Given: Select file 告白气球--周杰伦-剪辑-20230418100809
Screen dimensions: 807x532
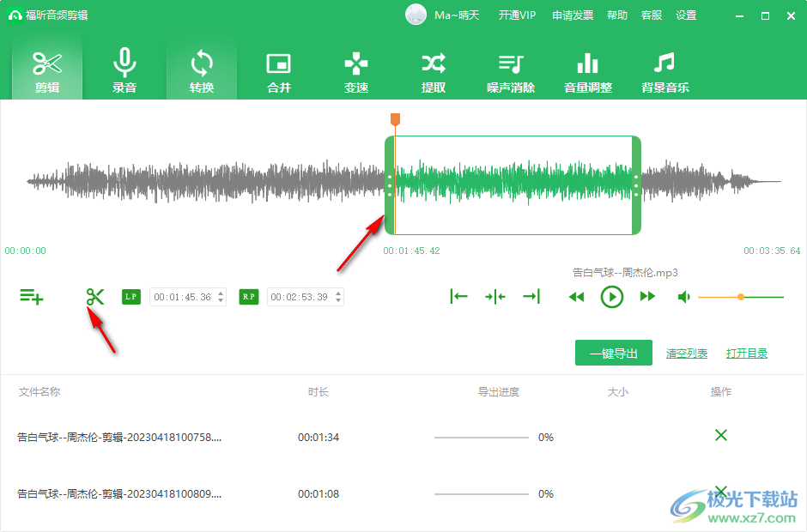Looking at the screenshot, I should (x=119, y=494).
